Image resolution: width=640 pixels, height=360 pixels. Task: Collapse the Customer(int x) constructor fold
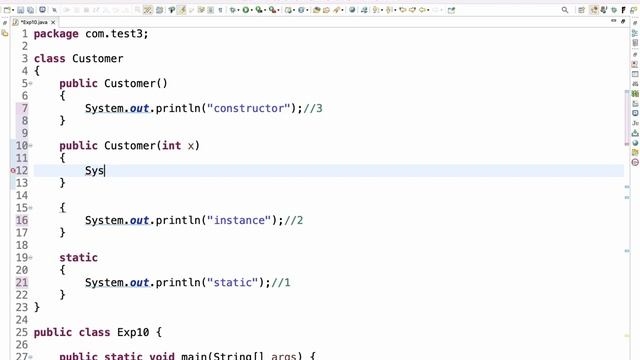[31, 146]
